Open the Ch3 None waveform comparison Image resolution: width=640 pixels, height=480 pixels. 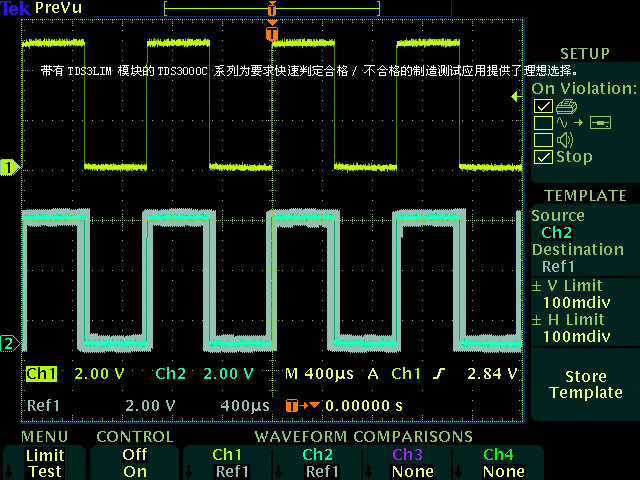[407, 463]
